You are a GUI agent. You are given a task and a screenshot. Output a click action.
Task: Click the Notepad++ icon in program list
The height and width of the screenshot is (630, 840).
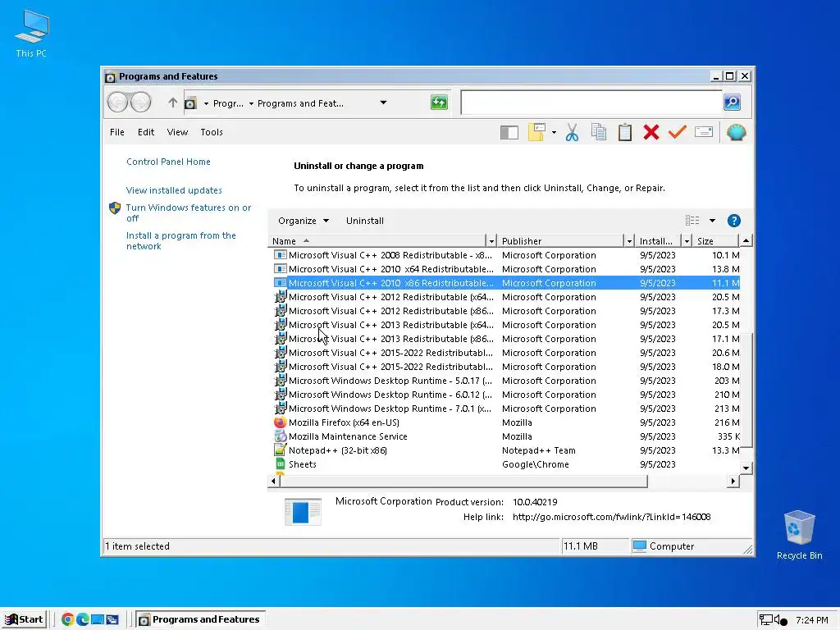pyautogui.click(x=281, y=450)
